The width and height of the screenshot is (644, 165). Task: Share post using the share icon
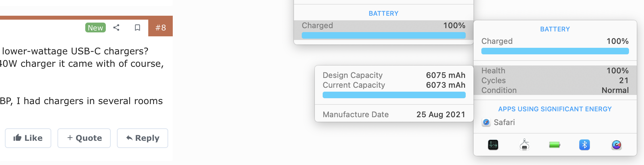click(116, 28)
